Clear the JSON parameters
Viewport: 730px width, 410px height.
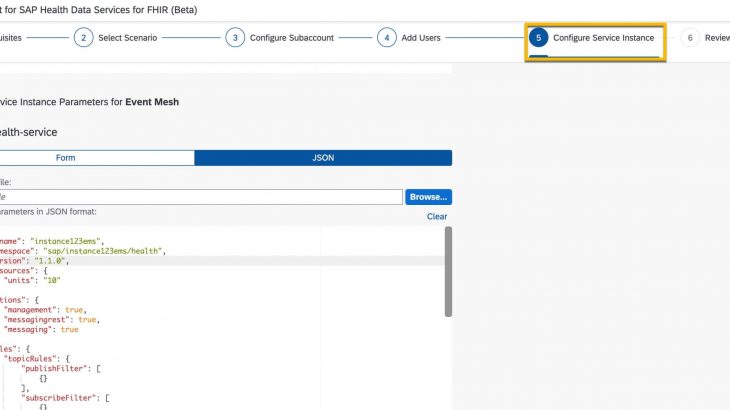[x=437, y=216]
